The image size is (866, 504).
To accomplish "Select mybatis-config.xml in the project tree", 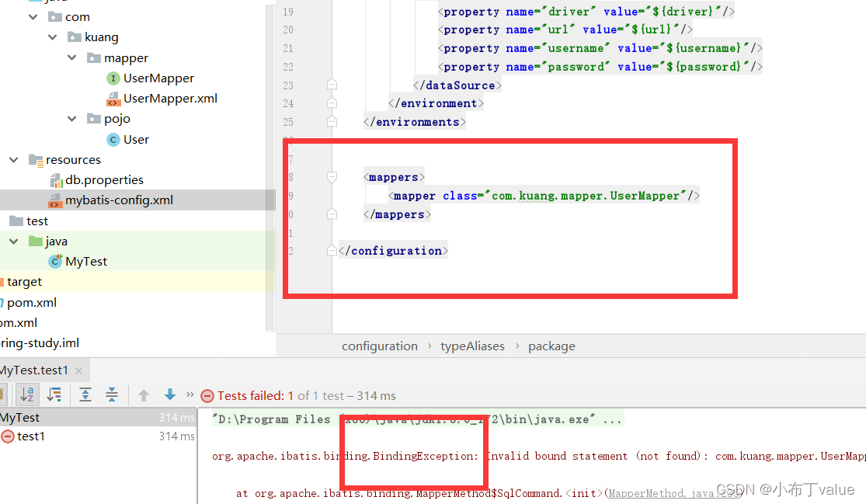I will coord(120,200).
